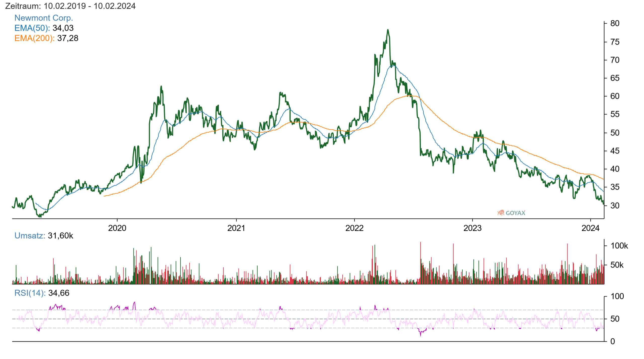Click the 2022 x-axis label
This screenshot has height=359, width=644.
click(x=354, y=228)
